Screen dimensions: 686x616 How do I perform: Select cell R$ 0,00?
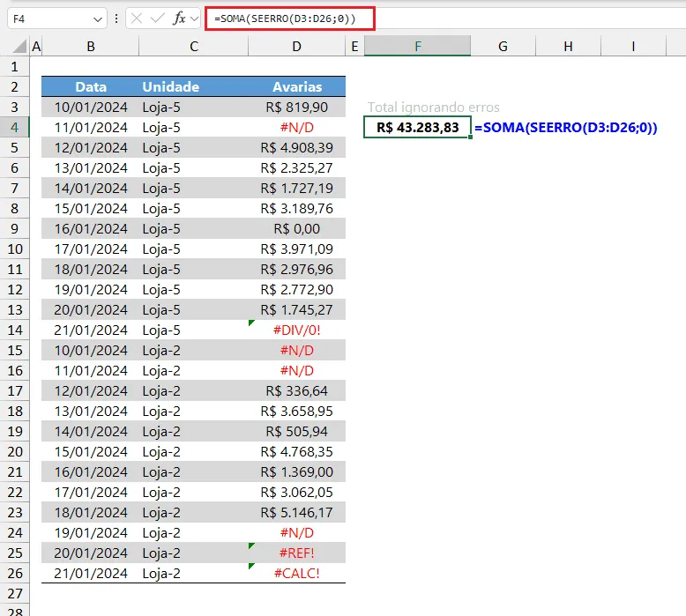296,228
